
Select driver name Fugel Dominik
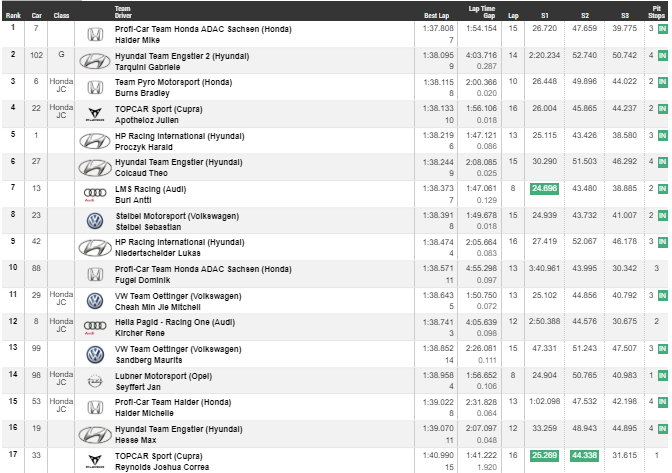pyautogui.click(x=142, y=280)
